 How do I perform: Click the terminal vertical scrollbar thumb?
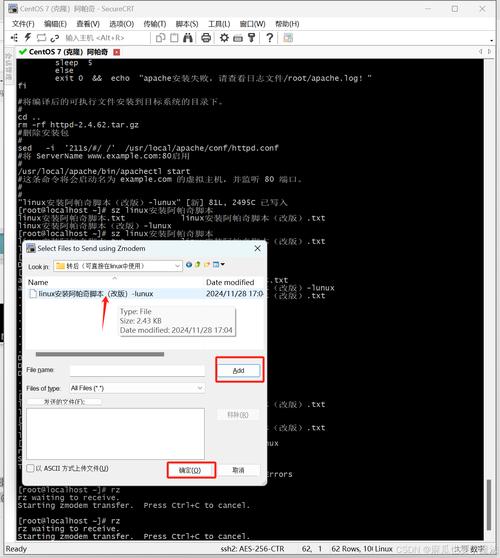(489, 505)
